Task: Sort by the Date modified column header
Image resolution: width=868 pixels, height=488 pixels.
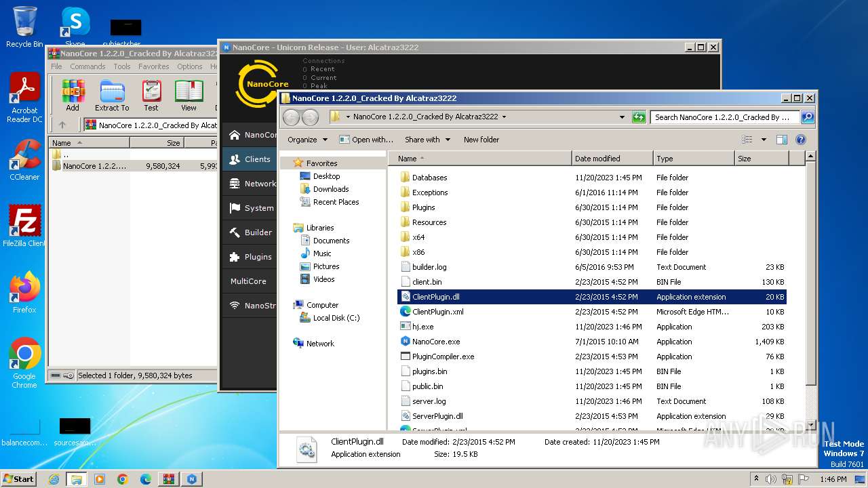Action: pyautogui.click(x=612, y=159)
